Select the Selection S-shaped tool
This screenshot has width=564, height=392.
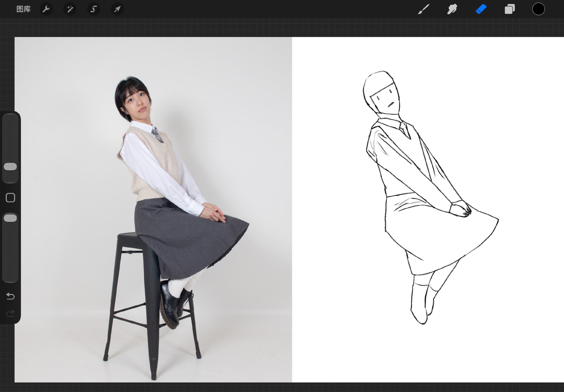[x=94, y=9]
